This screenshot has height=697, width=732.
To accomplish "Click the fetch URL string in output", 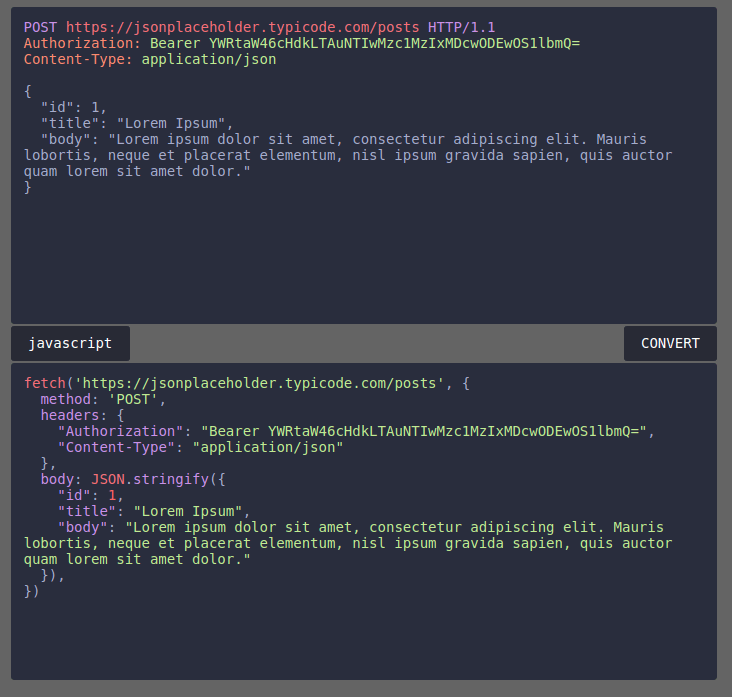I will (x=259, y=383).
